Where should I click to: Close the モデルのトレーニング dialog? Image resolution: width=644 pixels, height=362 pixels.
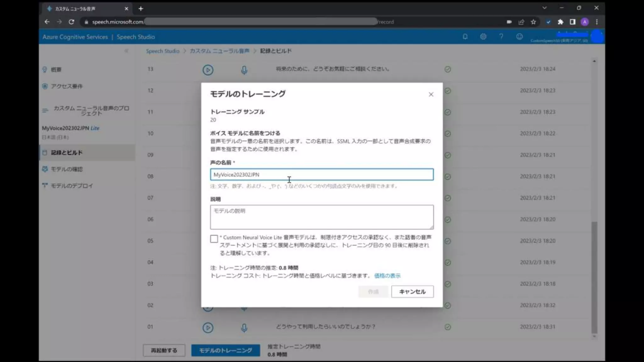[431, 95]
